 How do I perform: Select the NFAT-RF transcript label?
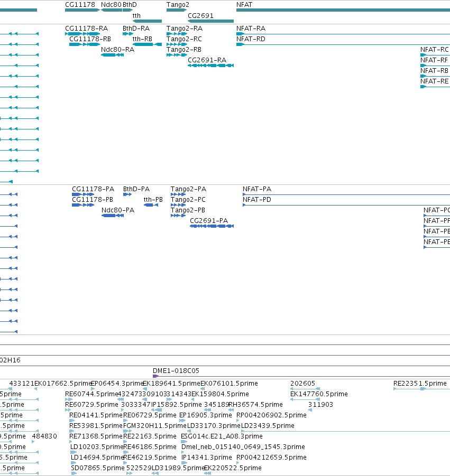point(434,60)
